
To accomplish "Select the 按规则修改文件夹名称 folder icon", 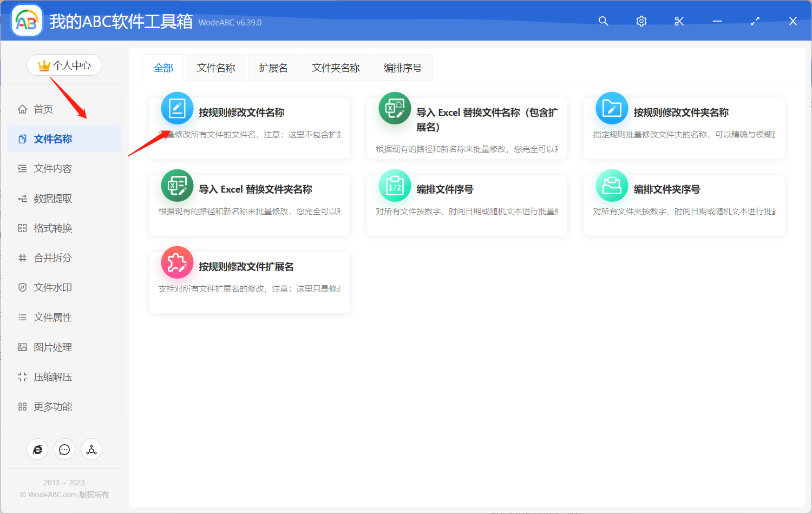I will pyautogui.click(x=611, y=108).
